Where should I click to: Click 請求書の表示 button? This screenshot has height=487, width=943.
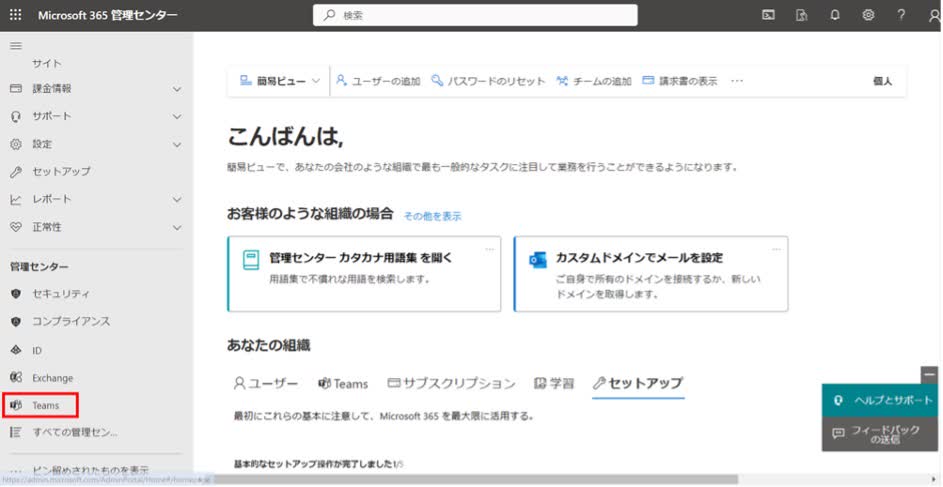click(x=680, y=81)
